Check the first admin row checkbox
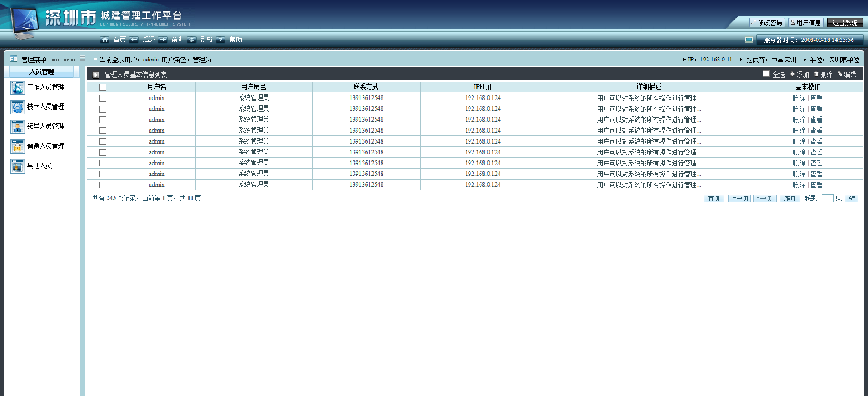Image resolution: width=868 pixels, height=396 pixels. click(102, 98)
